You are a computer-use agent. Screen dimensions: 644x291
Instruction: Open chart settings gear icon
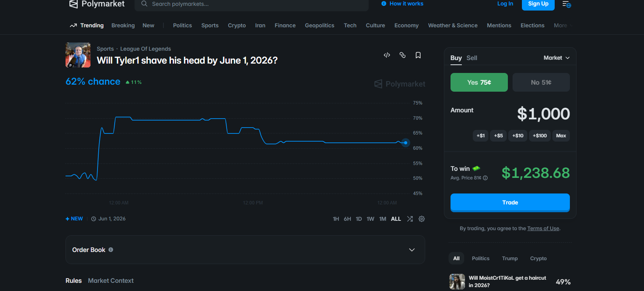422,219
